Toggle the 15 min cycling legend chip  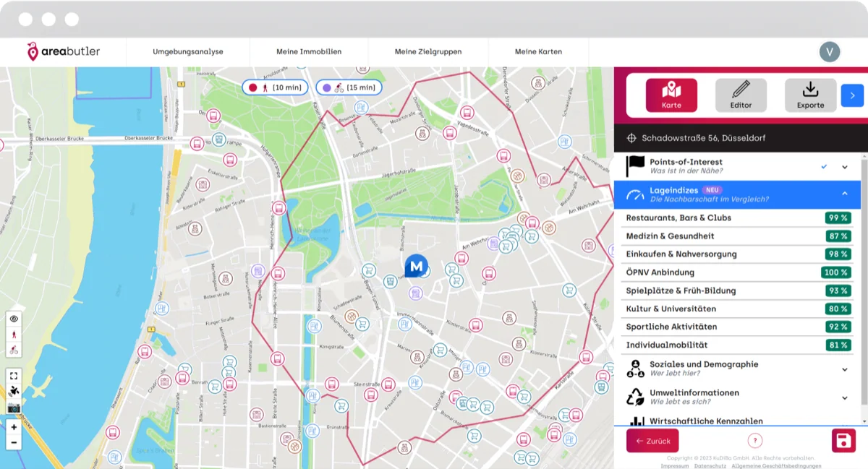click(x=349, y=87)
